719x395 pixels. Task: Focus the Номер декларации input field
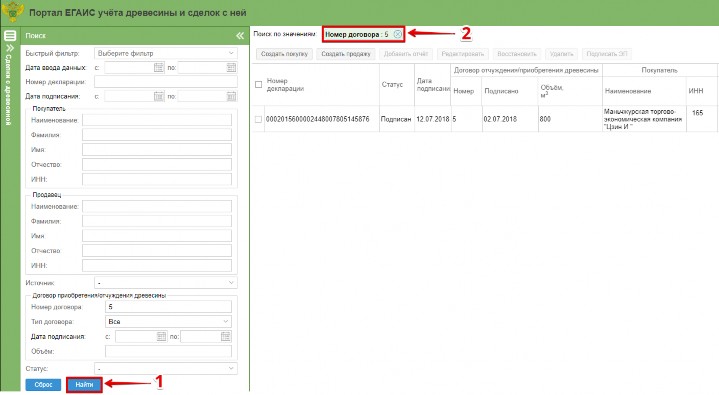click(x=166, y=82)
